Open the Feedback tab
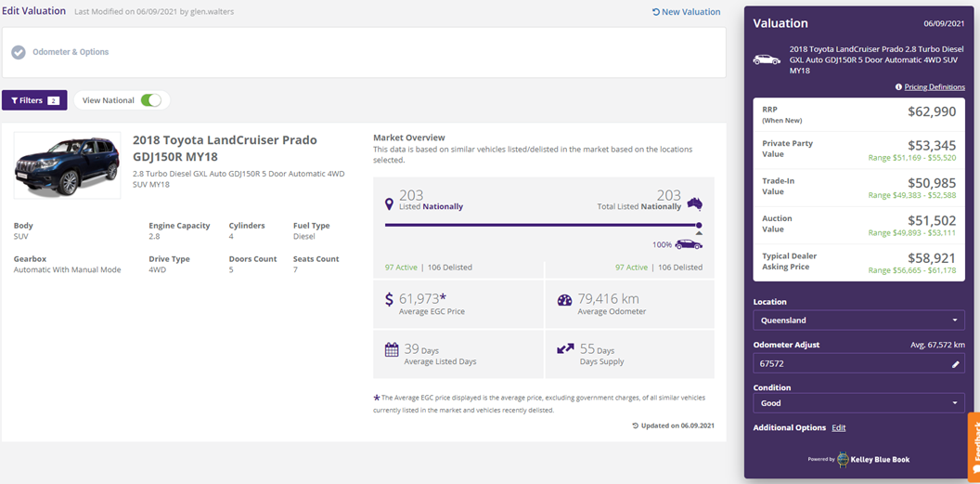The height and width of the screenshot is (484, 980). tap(974, 447)
